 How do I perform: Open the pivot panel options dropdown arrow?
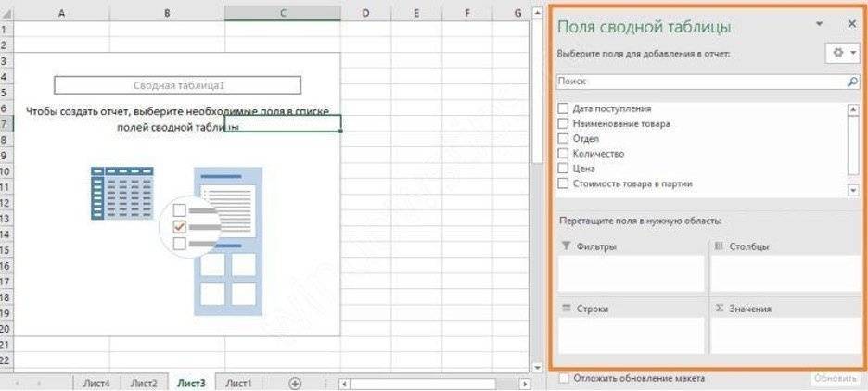[x=819, y=24]
